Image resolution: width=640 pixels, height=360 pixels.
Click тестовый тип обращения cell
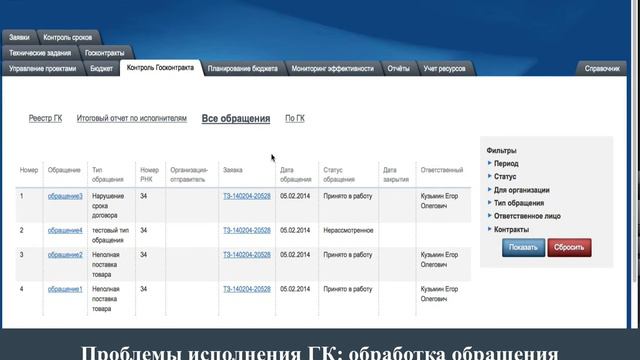tap(110, 235)
